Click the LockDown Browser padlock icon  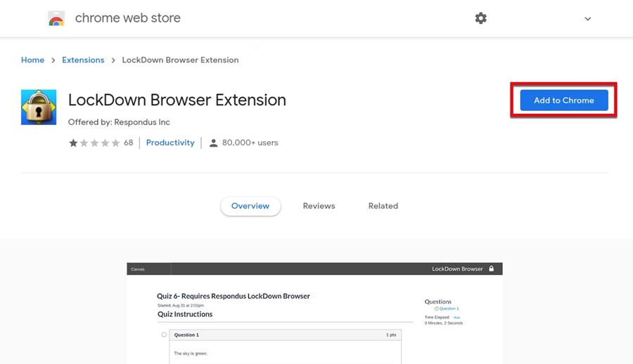click(x=39, y=108)
